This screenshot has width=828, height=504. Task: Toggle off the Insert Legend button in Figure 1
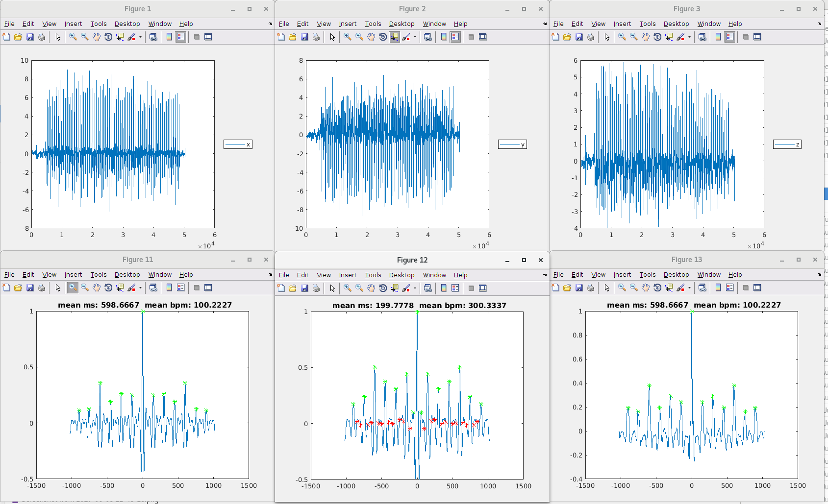[x=181, y=37]
